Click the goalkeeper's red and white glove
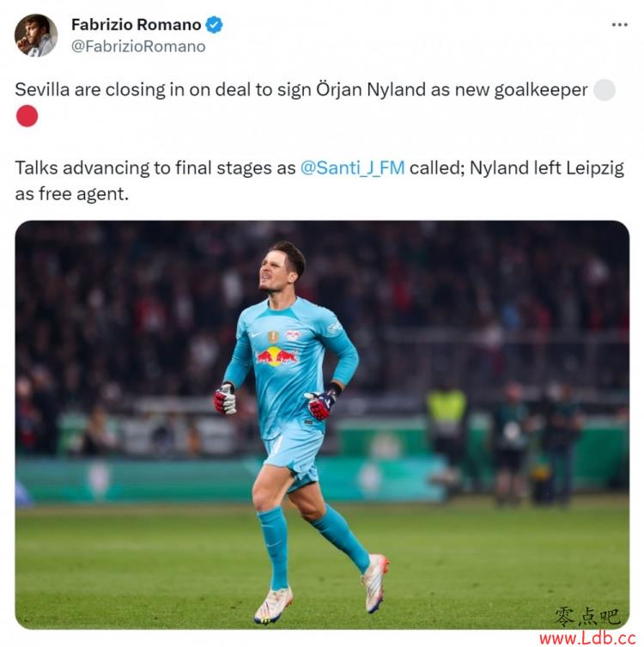This screenshot has width=644, height=647. click(225, 398)
